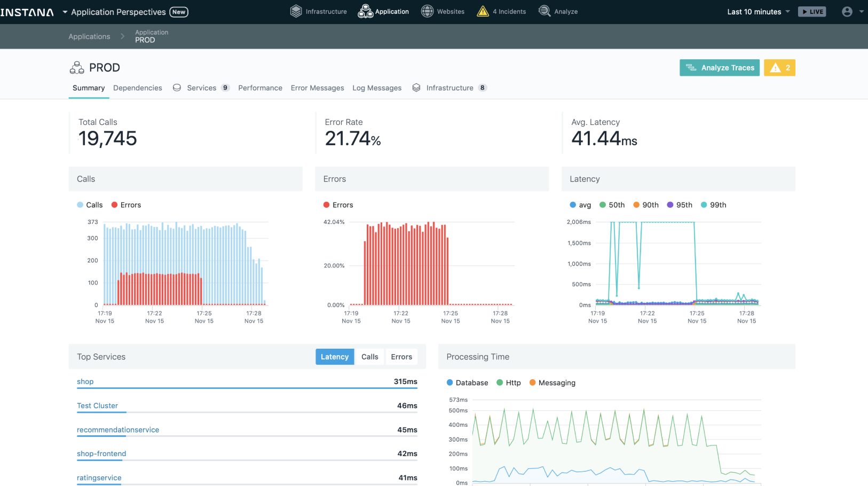
Task: Click the user account icon top right
Action: click(x=847, y=11)
